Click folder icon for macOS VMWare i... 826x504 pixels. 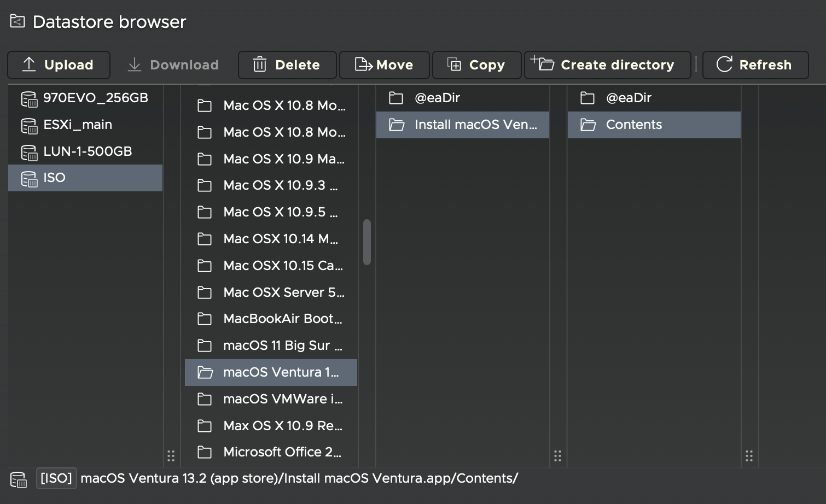click(205, 399)
